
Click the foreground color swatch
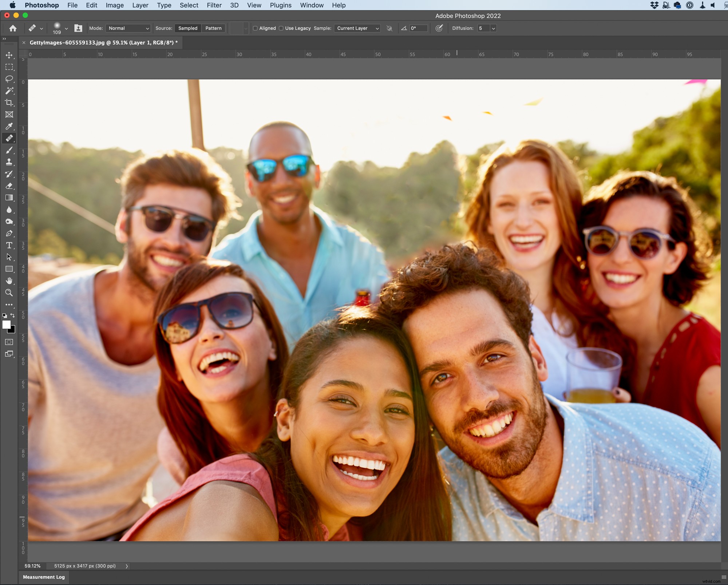tap(6, 325)
